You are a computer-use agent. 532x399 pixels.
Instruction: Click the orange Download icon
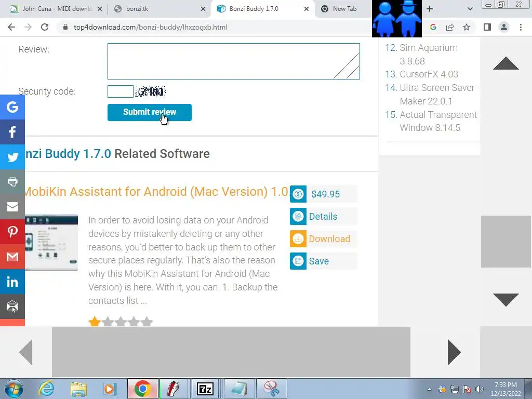pyautogui.click(x=298, y=239)
